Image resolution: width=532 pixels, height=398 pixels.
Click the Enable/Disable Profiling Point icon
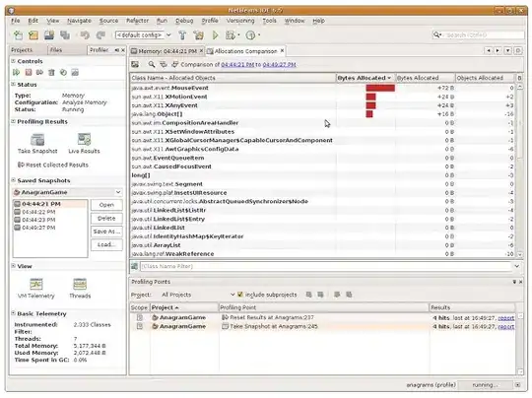coord(349,295)
